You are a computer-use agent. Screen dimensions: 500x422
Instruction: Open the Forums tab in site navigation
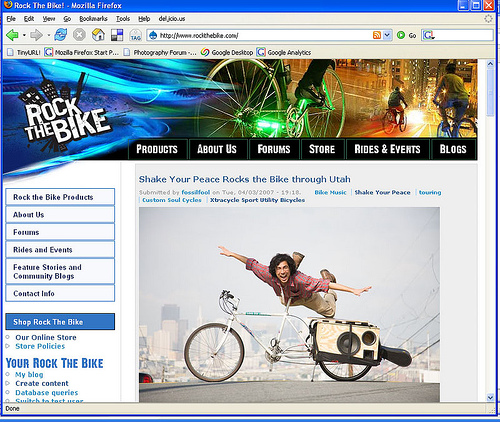(274, 149)
